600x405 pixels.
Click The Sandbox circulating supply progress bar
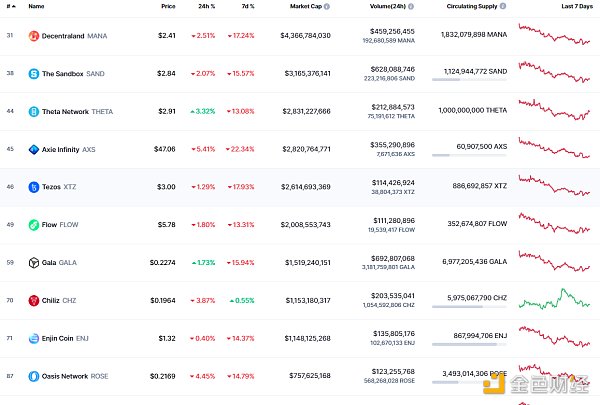470,80
